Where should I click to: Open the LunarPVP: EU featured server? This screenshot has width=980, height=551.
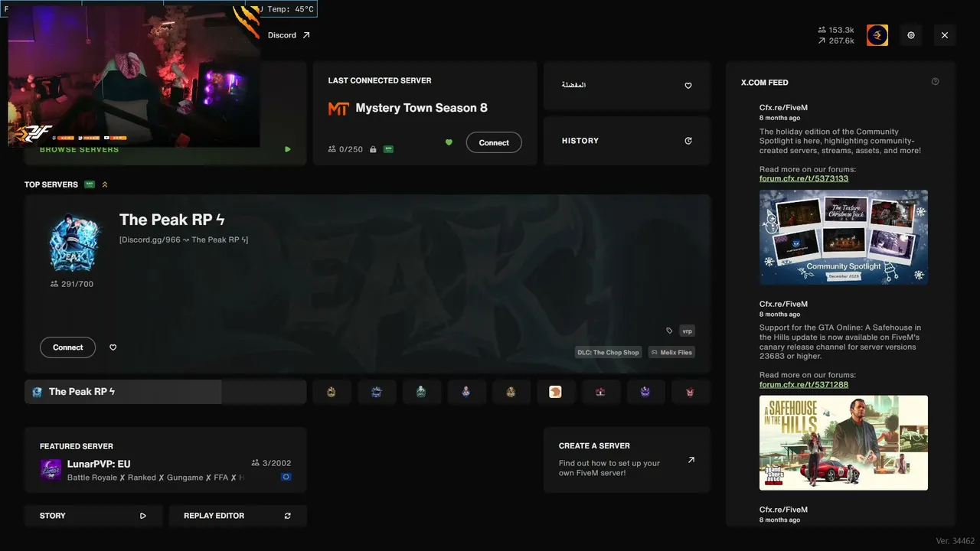[165, 460]
